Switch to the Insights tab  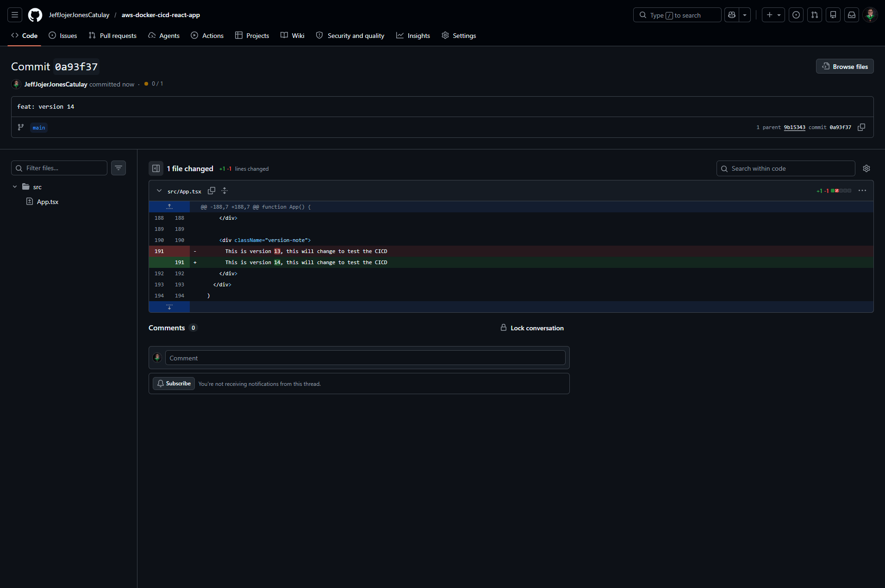coord(413,36)
